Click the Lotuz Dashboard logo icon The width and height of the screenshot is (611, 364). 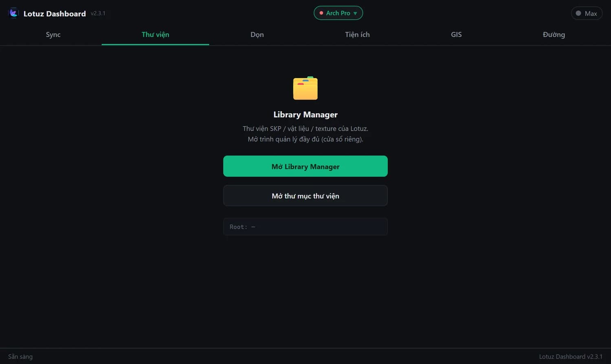[13, 13]
